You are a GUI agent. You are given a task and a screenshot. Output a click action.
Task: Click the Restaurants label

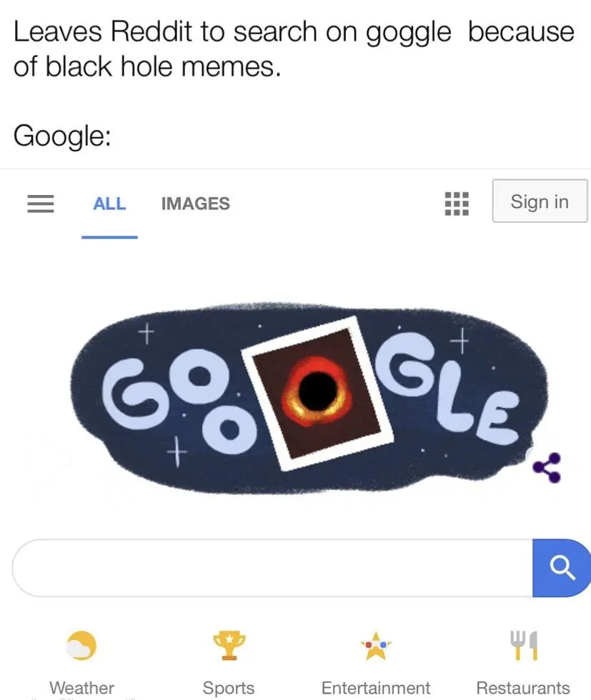point(523,687)
